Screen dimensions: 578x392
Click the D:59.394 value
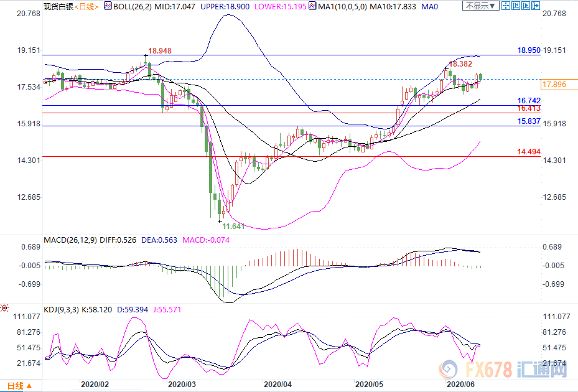pos(133,310)
